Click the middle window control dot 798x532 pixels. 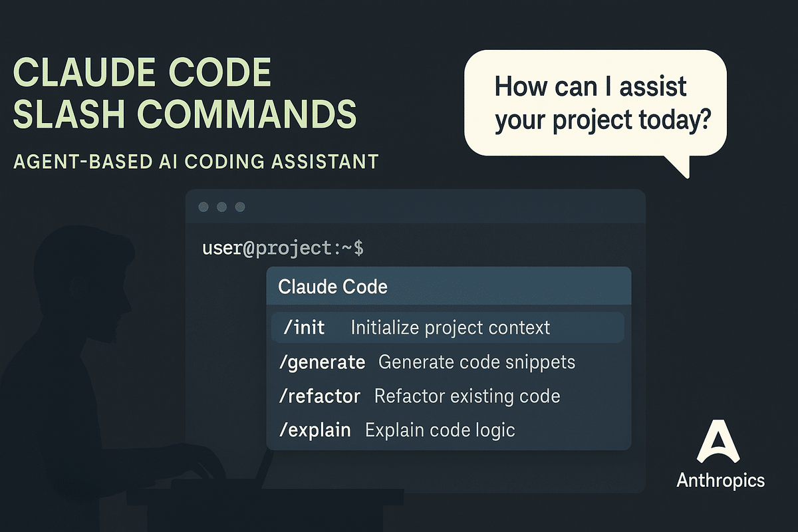pos(222,207)
